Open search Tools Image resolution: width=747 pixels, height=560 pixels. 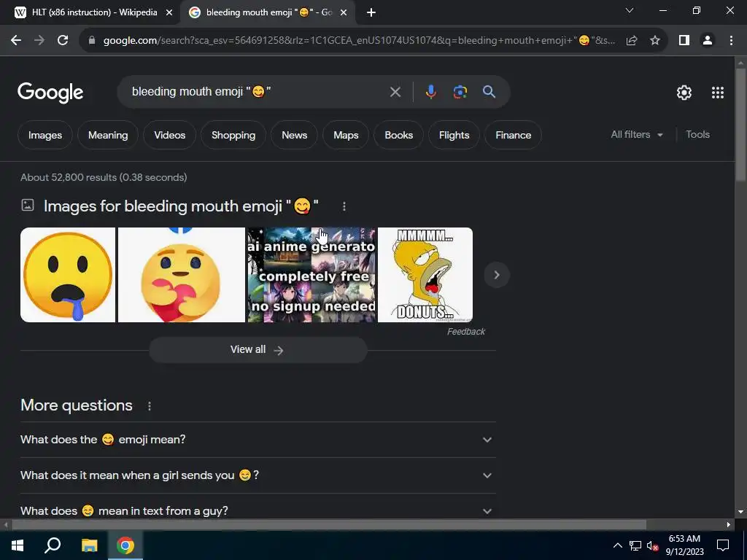point(697,135)
